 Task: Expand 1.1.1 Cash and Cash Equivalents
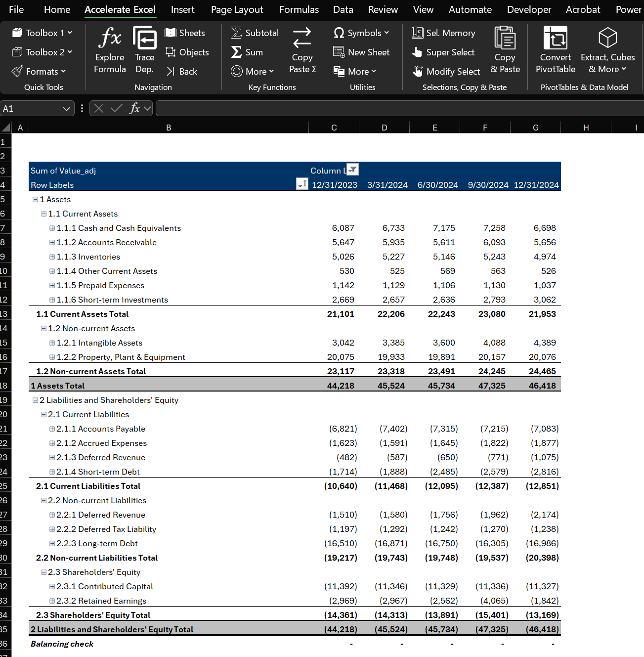[52, 228]
